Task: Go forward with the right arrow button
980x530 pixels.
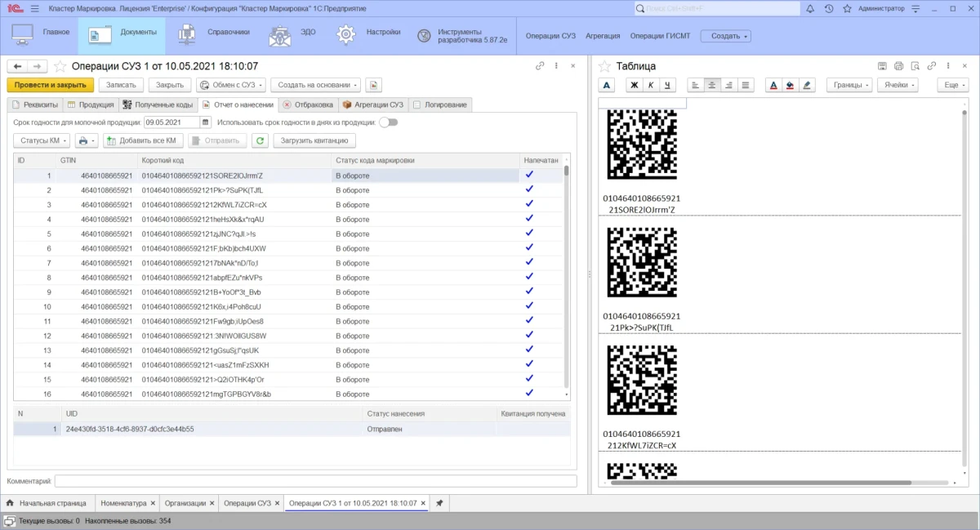Action: [38, 66]
